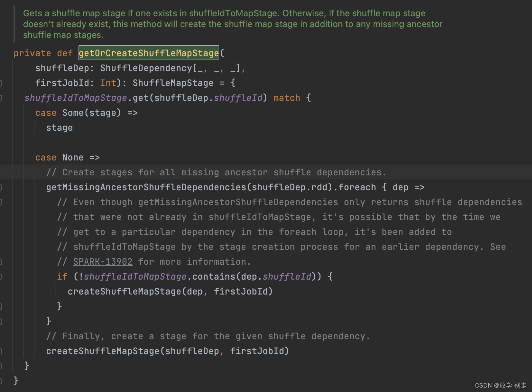Image resolution: width=532 pixels, height=392 pixels.
Task: Click the ShuffleDependency type name
Action: click(x=146, y=68)
